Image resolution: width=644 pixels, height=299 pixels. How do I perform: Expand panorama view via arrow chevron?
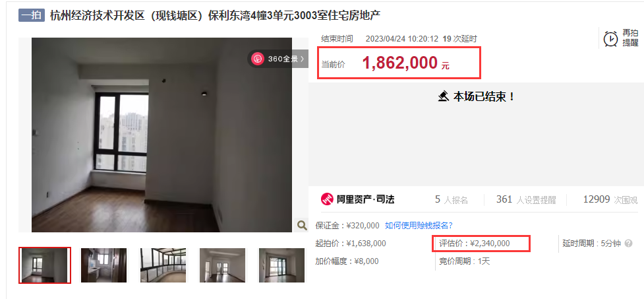[x=303, y=59]
